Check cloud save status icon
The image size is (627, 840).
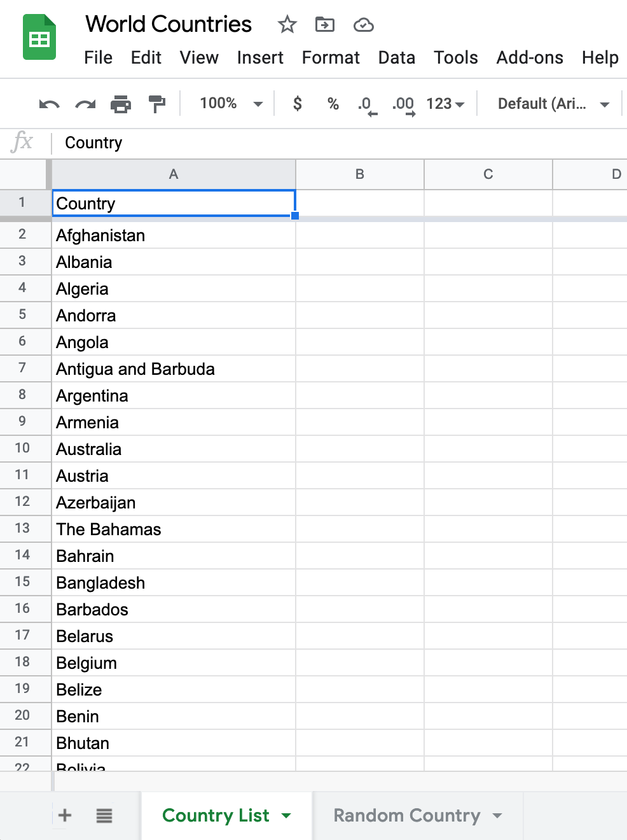[363, 25]
